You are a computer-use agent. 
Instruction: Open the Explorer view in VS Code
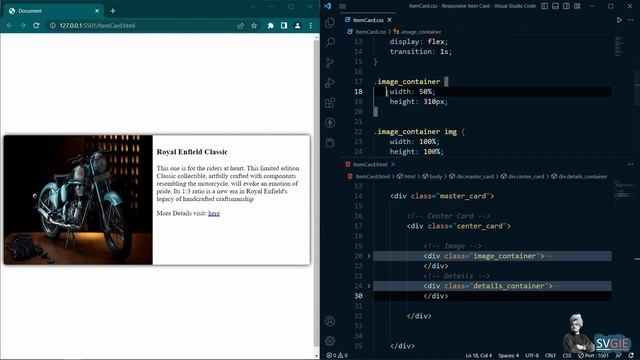[330, 22]
